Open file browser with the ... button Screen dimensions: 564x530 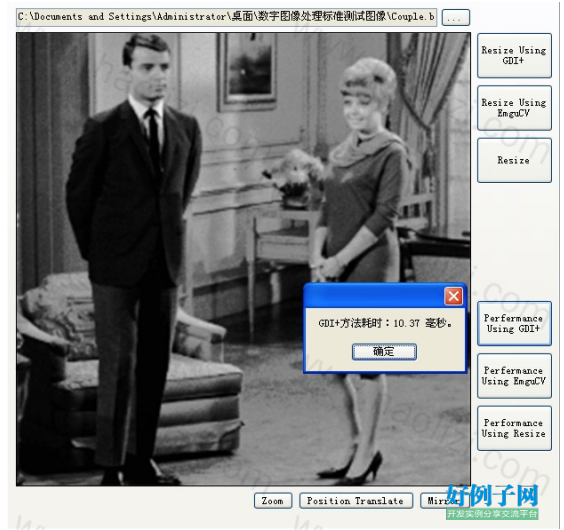(x=455, y=17)
